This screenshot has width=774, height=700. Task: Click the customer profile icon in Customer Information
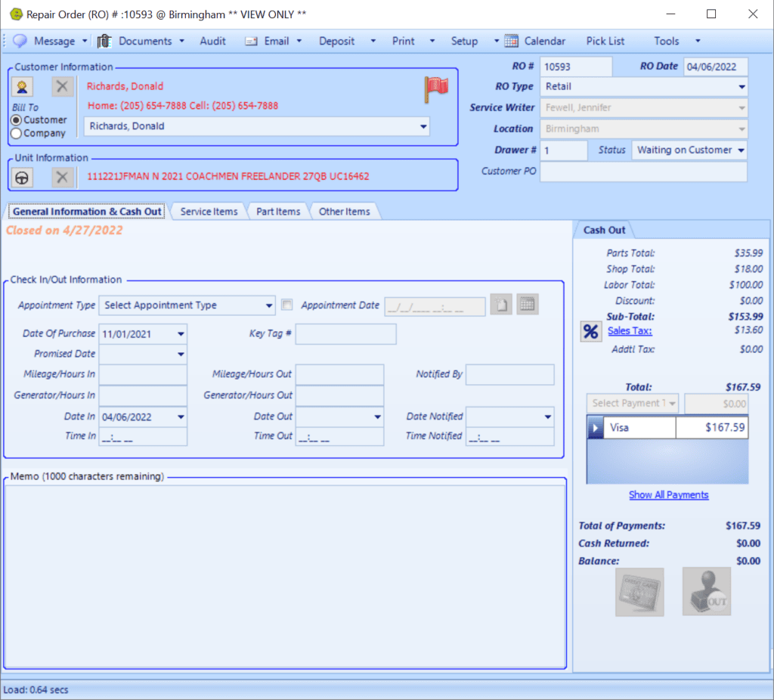20,86
